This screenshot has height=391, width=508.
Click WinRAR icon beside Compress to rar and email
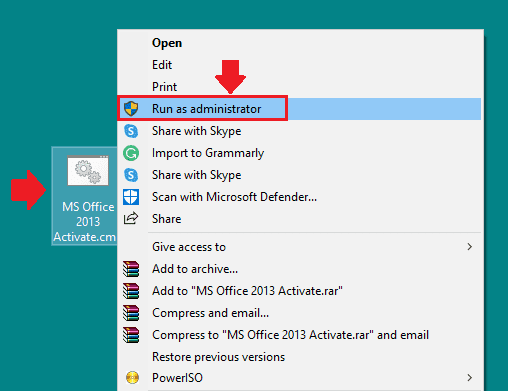click(131, 335)
